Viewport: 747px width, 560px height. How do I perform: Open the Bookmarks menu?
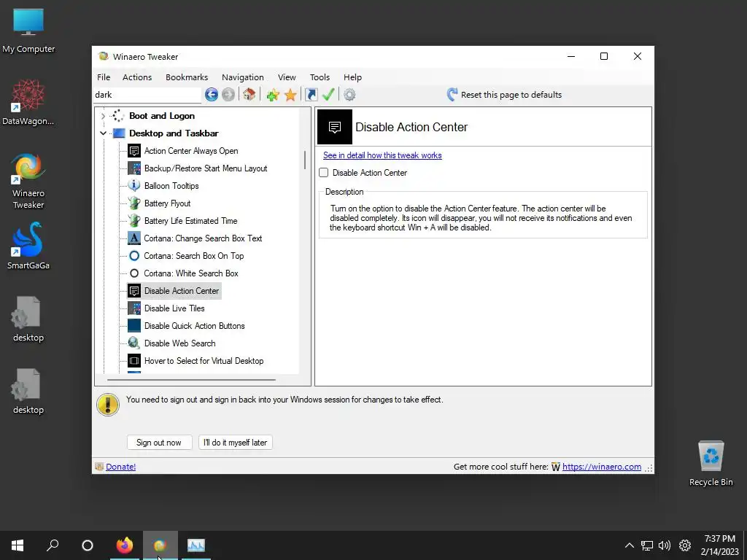coord(187,77)
